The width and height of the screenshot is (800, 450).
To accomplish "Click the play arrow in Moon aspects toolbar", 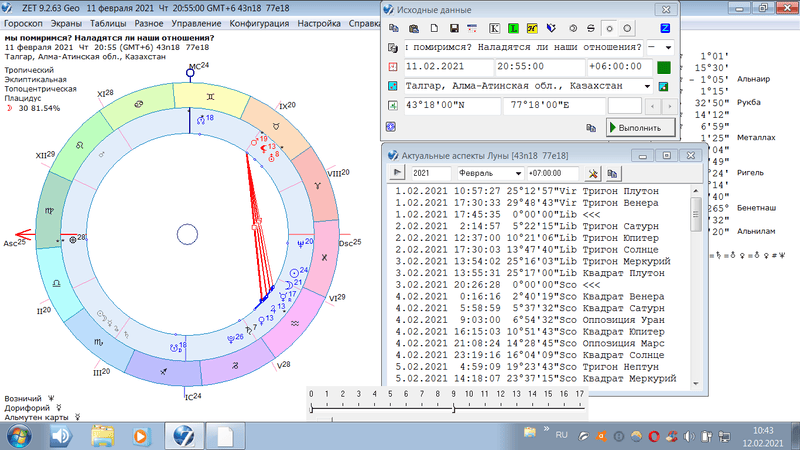I will [397, 174].
